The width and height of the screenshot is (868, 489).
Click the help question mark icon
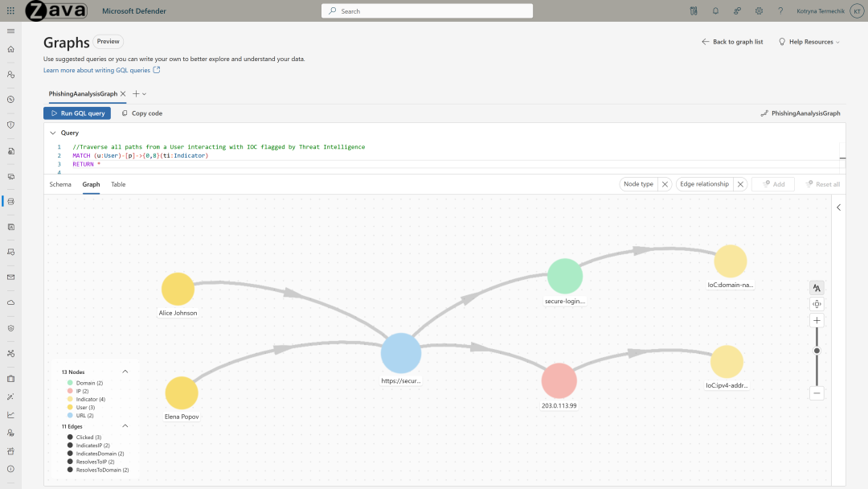(780, 11)
